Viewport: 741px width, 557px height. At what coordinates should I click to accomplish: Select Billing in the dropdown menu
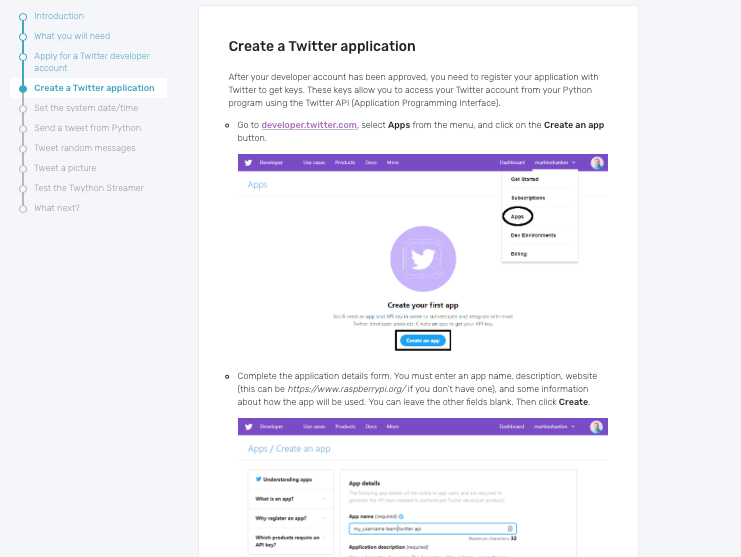tap(519, 254)
